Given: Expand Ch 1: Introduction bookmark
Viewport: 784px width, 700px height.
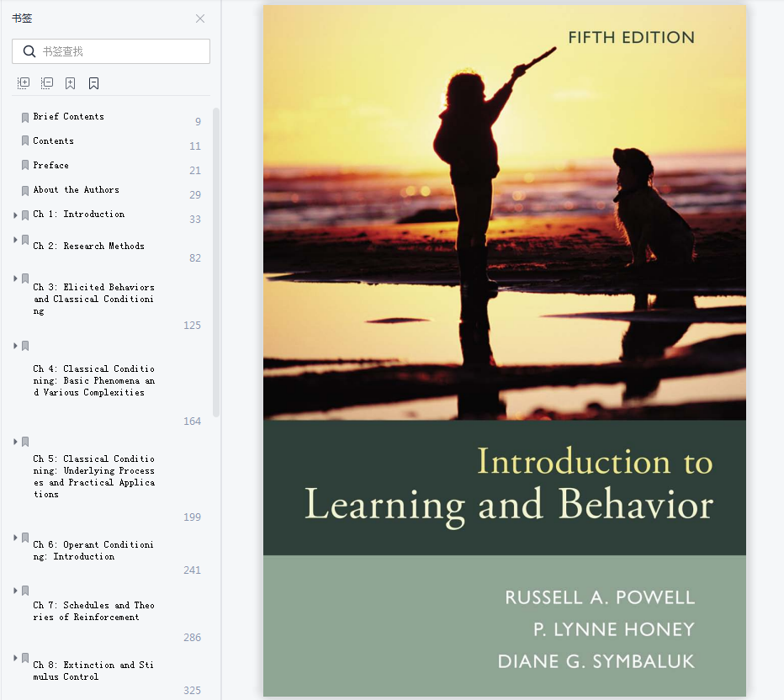Looking at the screenshot, I should (x=15, y=215).
